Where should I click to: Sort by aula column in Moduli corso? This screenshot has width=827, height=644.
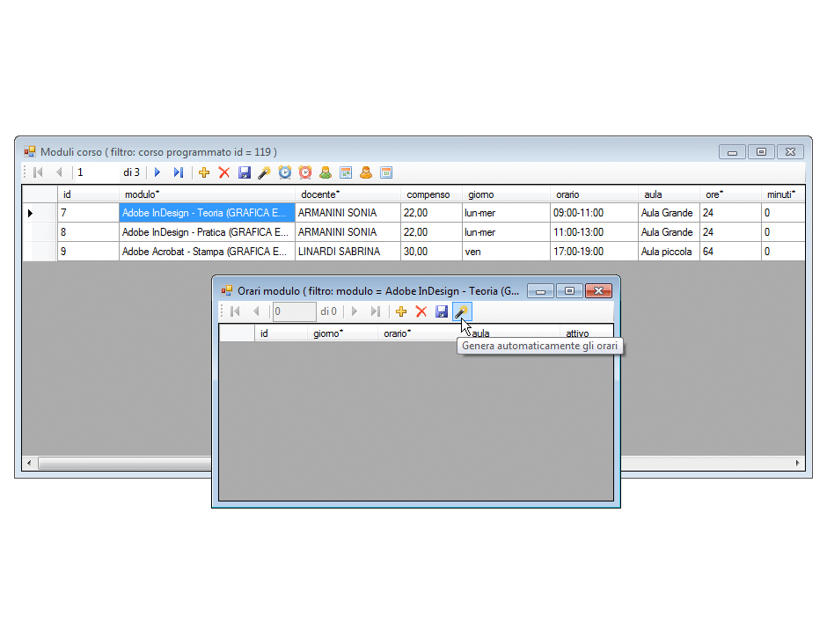(669, 194)
